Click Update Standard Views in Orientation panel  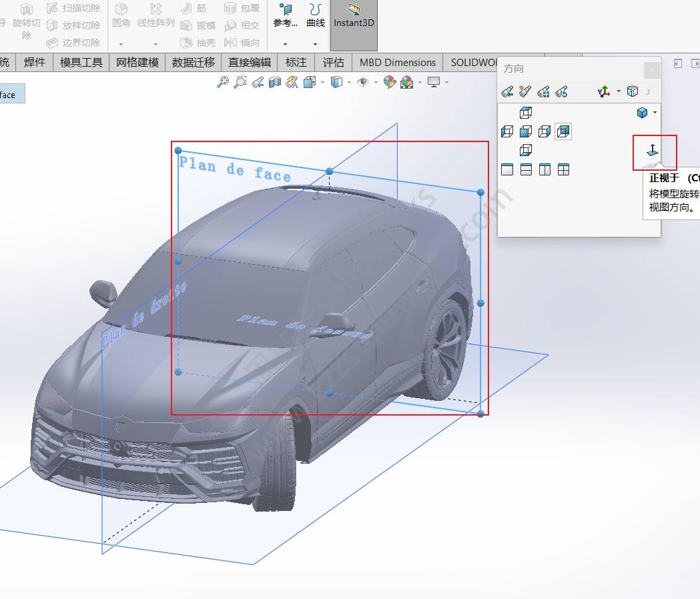[x=543, y=91]
